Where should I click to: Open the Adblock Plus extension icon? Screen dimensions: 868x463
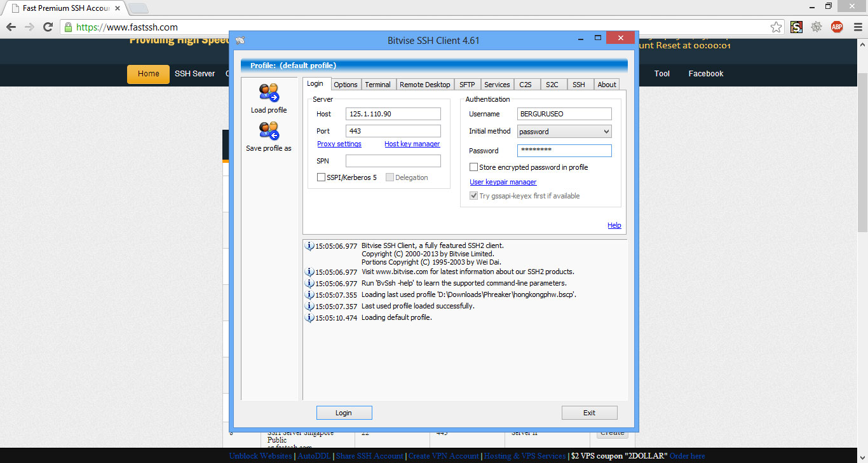tap(837, 27)
